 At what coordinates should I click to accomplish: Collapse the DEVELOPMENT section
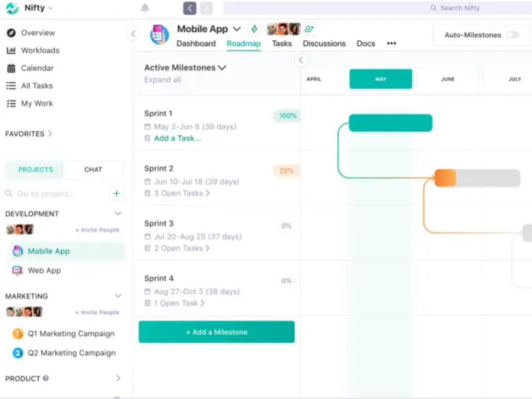pyautogui.click(x=118, y=214)
